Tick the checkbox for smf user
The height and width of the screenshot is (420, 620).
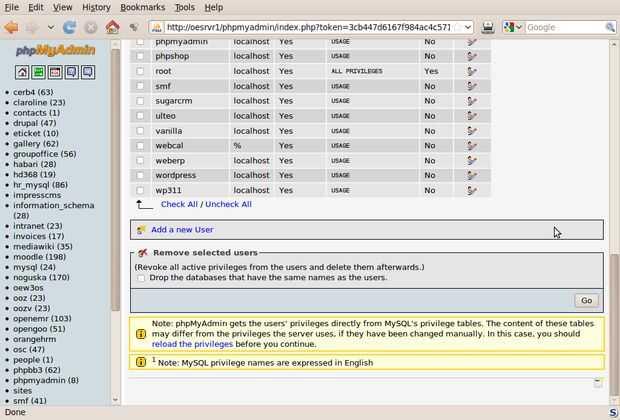tap(140, 86)
